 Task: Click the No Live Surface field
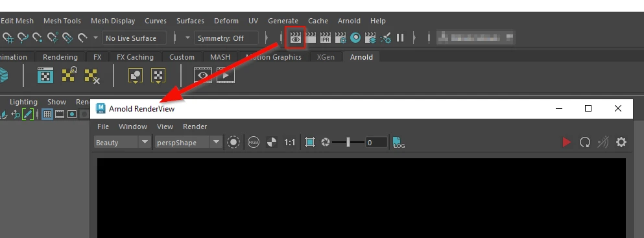click(134, 38)
